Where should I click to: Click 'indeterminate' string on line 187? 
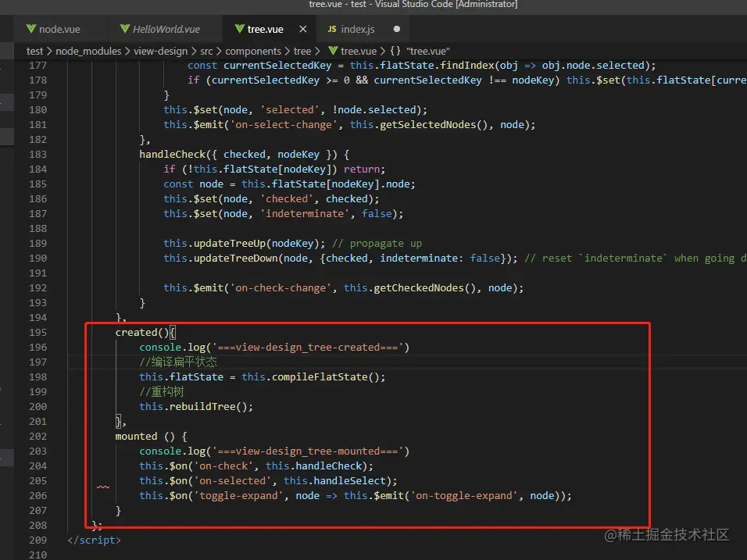click(305, 214)
